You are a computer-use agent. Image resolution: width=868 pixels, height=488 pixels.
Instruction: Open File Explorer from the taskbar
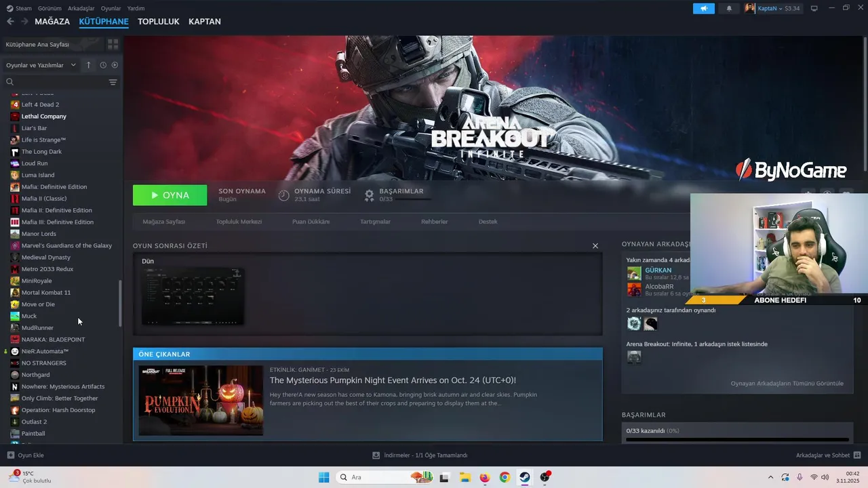click(465, 477)
